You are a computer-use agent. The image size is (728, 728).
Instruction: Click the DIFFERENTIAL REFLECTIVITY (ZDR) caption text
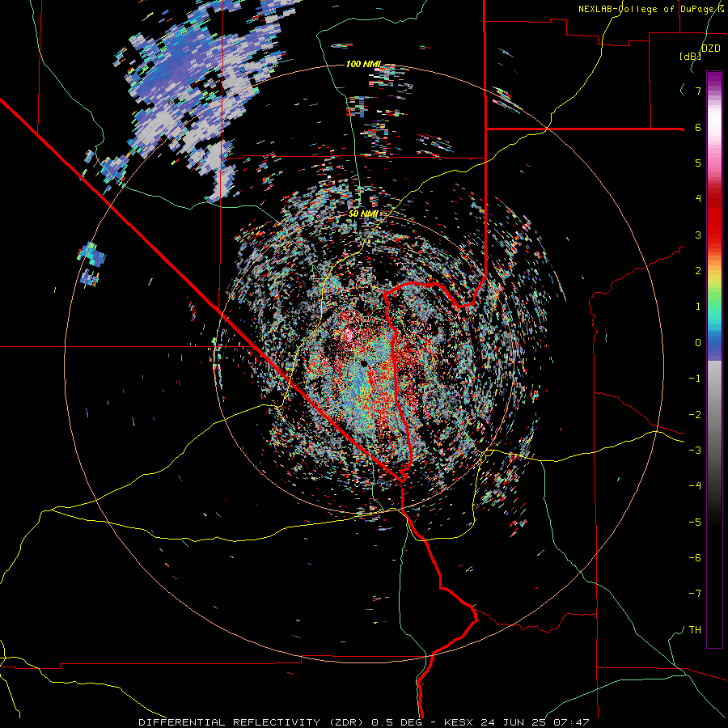252,722
